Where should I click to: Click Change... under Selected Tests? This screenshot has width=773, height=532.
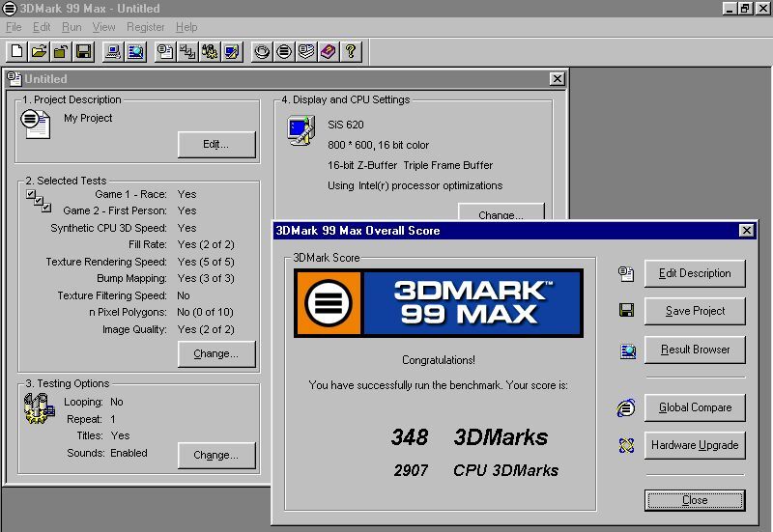216,353
